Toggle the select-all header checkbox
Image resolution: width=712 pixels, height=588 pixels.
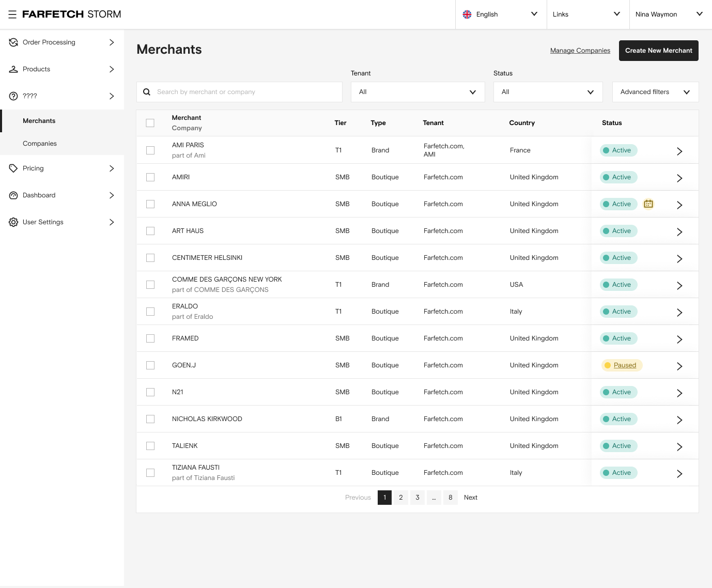point(150,123)
